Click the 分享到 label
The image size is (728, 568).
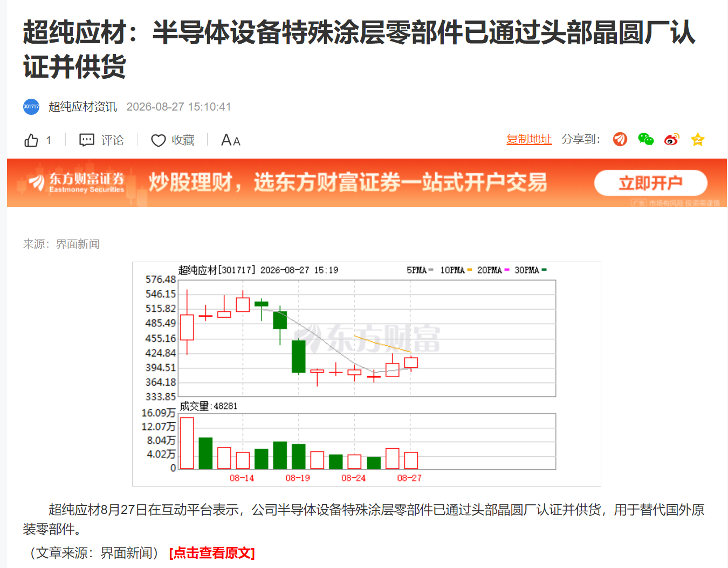click(x=581, y=139)
